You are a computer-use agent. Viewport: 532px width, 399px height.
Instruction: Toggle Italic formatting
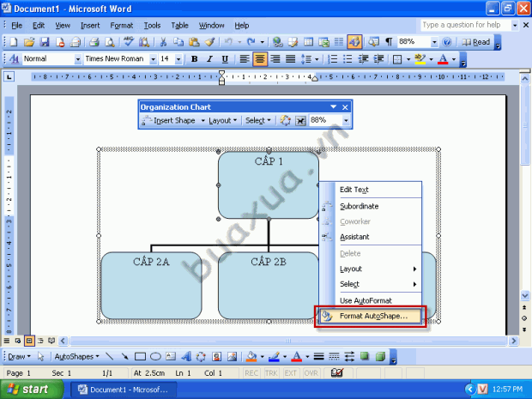tap(209, 59)
